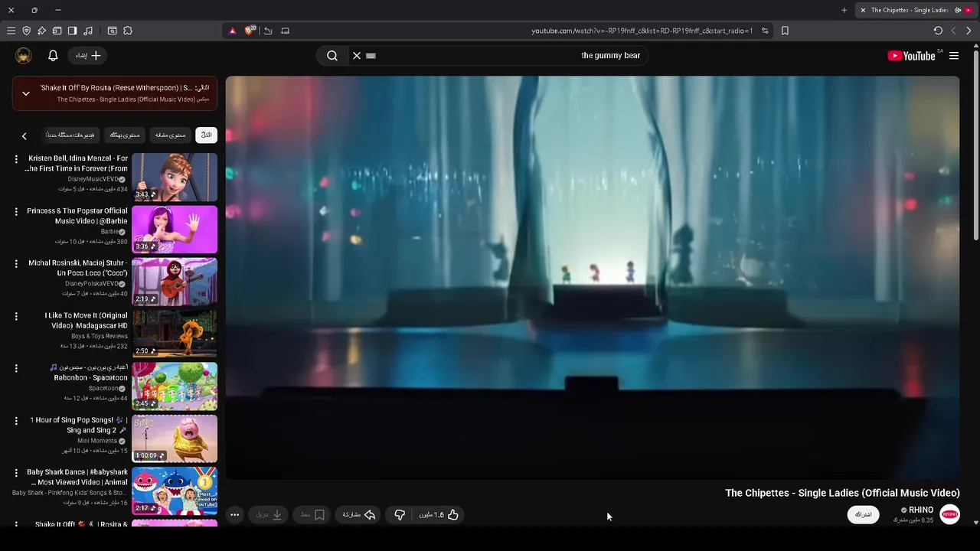The width and height of the screenshot is (980, 551).
Task: Dislike the video with thumbs down
Action: click(399, 515)
